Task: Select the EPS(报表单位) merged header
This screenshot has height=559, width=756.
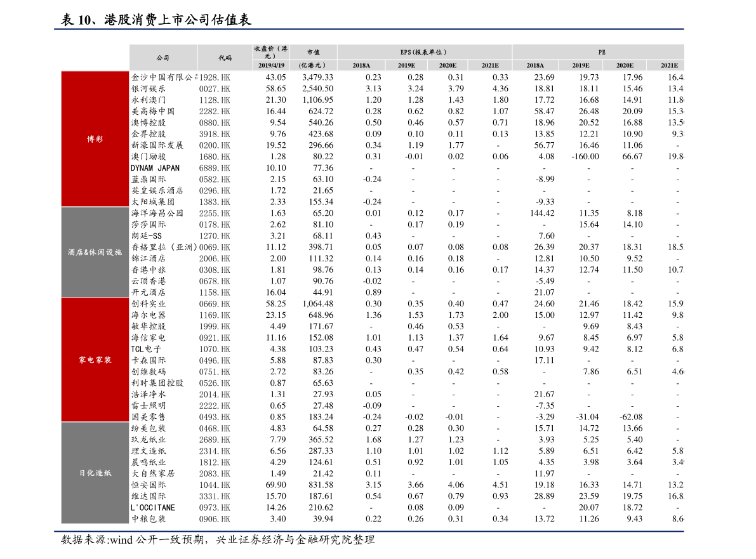Action: click(424, 51)
